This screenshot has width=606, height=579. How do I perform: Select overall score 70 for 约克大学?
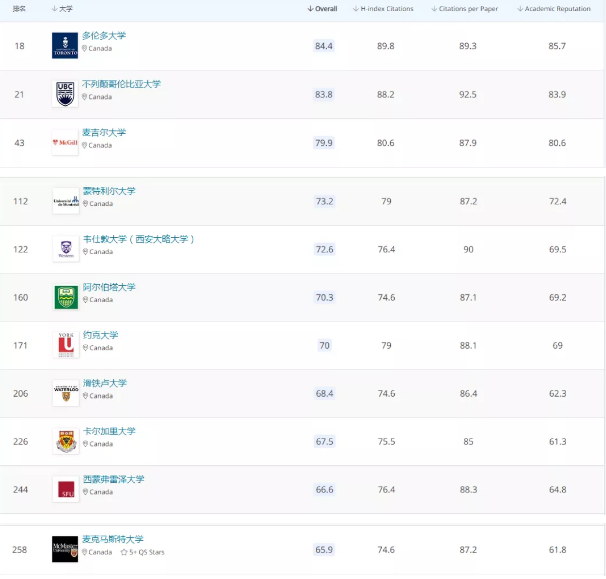coord(324,345)
